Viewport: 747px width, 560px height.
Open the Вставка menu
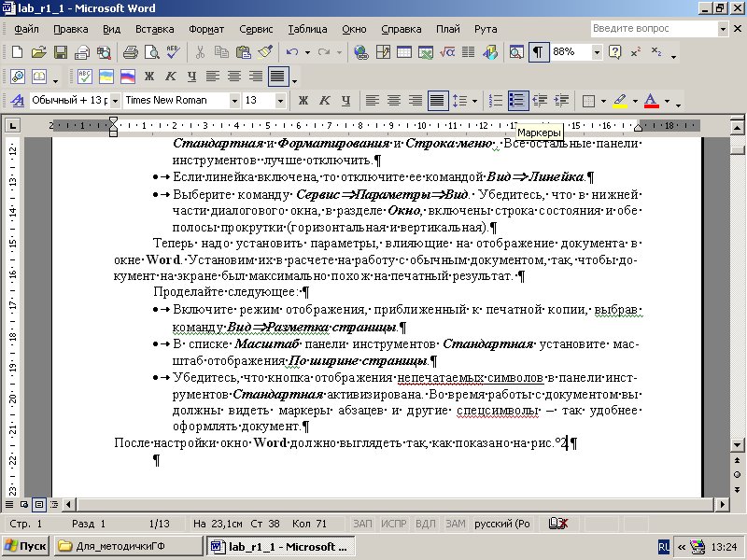154,29
